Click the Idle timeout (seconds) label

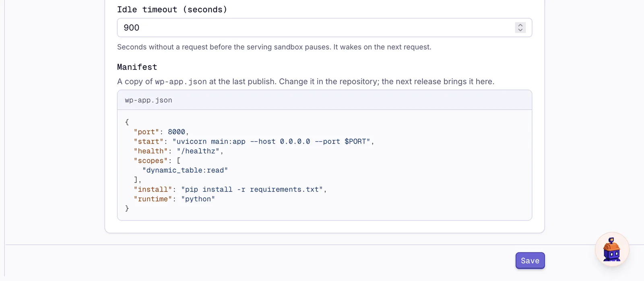click(172, 9)
